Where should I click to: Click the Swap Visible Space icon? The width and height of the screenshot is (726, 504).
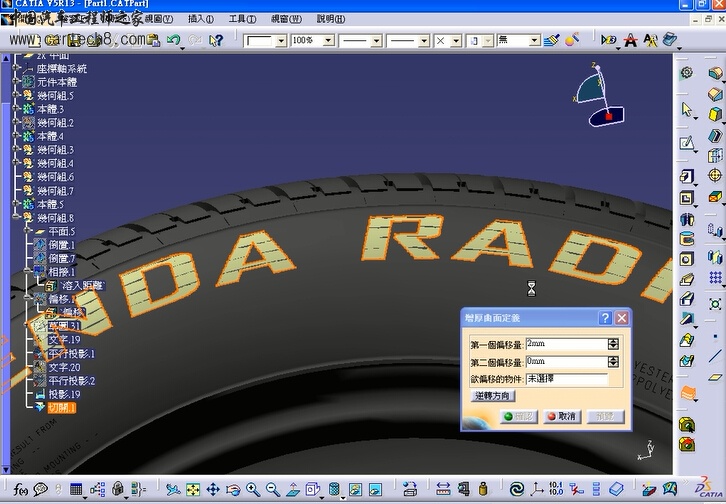click(375, 489)
